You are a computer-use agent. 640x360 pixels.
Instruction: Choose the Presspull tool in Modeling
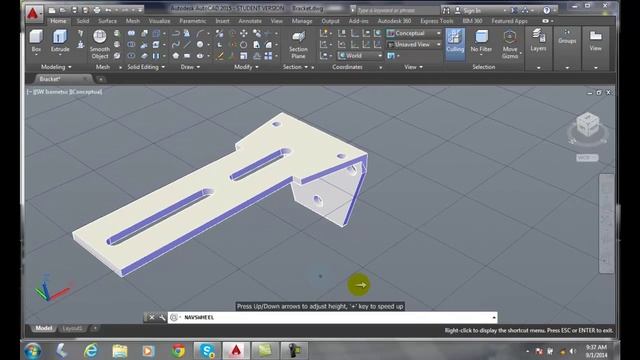click(x=80, y=44)
